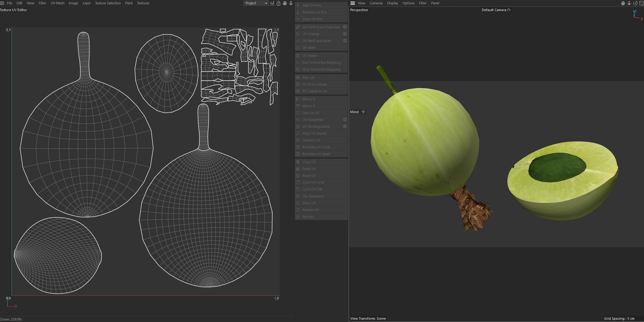This screenshot has width=644, height=322.
Task: Open the Options menu in viewport
Action: tap(409, 3)
